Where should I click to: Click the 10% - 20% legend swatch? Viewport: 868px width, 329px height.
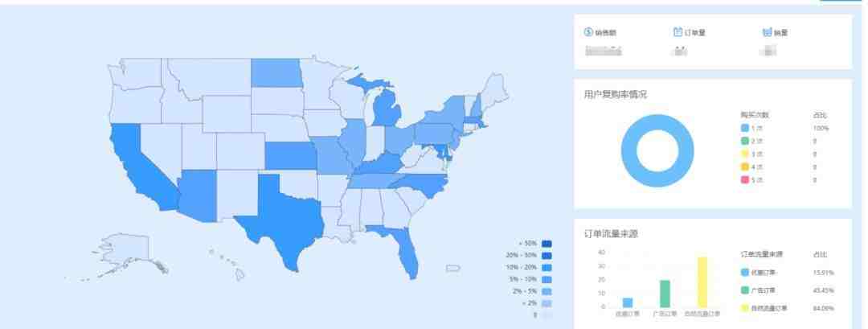[547, 268]
